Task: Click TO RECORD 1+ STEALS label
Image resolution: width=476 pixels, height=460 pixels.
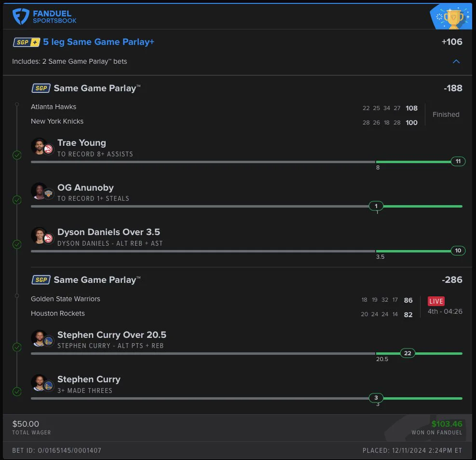Action: [93, 199]
